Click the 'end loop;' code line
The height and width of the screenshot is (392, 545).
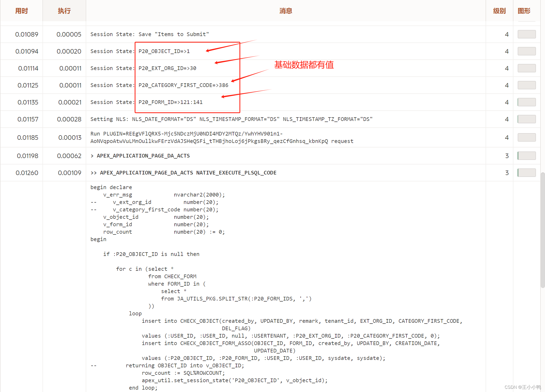pos(143,388)
